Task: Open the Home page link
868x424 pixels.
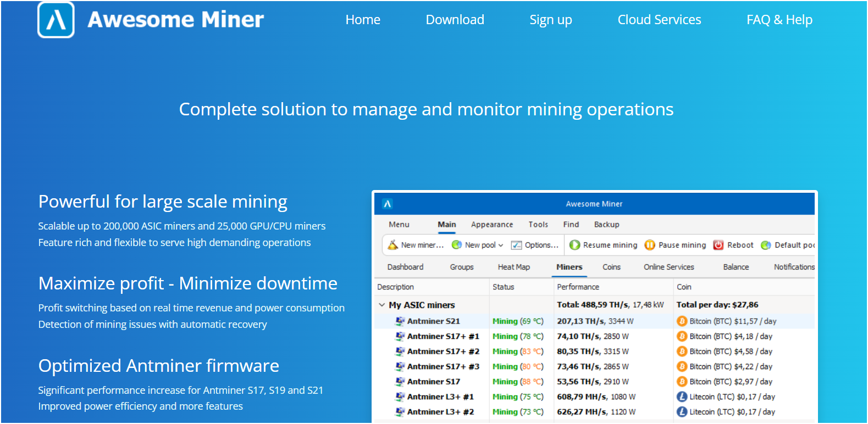Action: pyautogui.click(x=363, y=20)
